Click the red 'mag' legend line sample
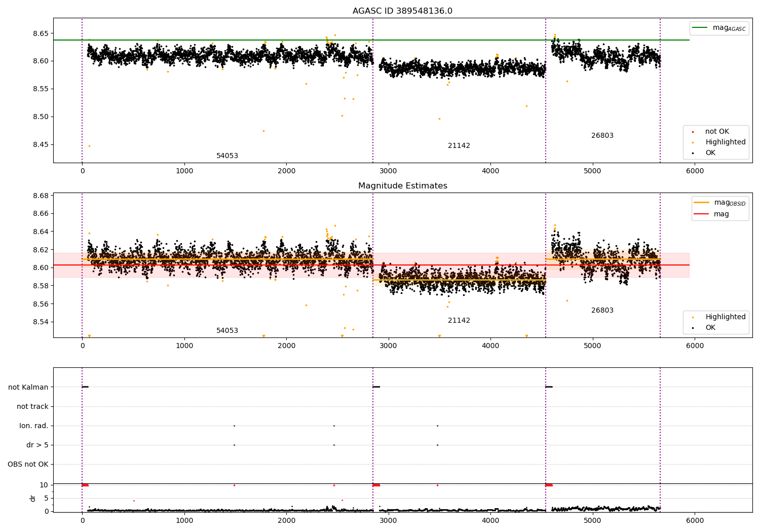The width and height of the screenshot is (760, 532). tap(701, 214)
